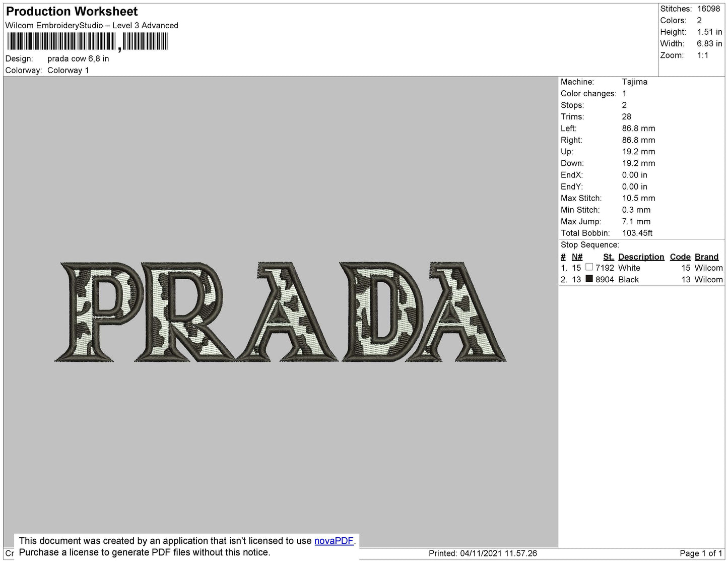Click the 'Printed: 04/11/2021 11.57.26' timestamp
Screen dimensions: 728x563
click(x=483, y=553)
